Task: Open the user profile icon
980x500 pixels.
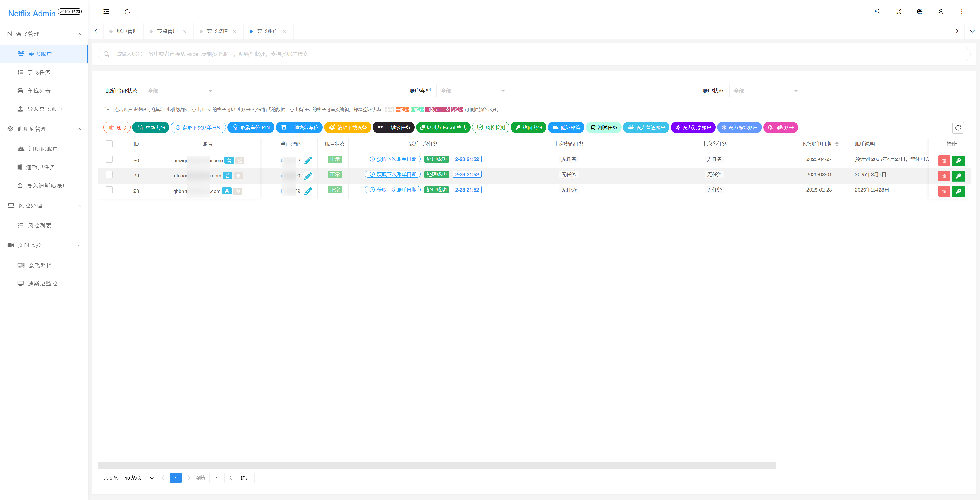Action: [x=940, y=11]
